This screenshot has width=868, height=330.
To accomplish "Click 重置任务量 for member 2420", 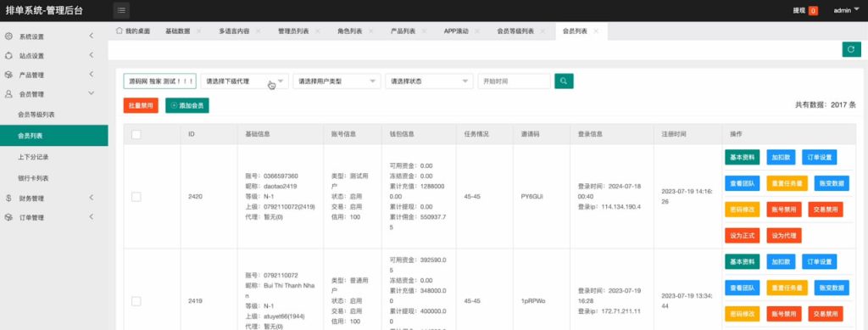I will [787, 183].
